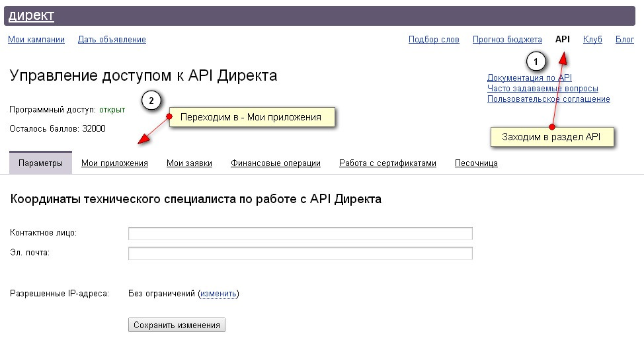Visit the Клуб link
This screenshot has height=340, width=644.
[x=592, y=40]
